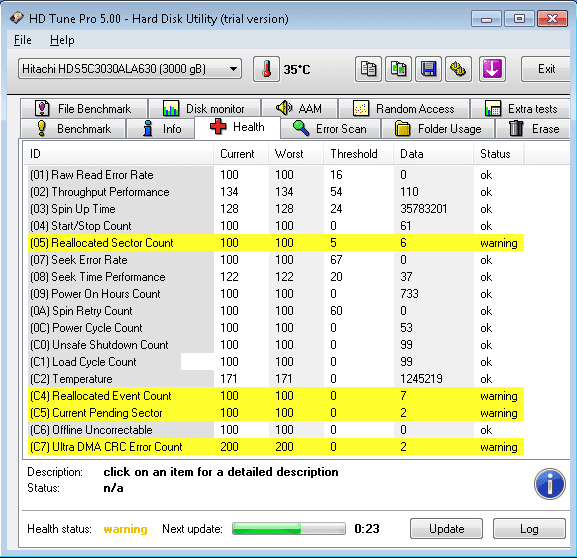Click the Update button

coord(446,529)
